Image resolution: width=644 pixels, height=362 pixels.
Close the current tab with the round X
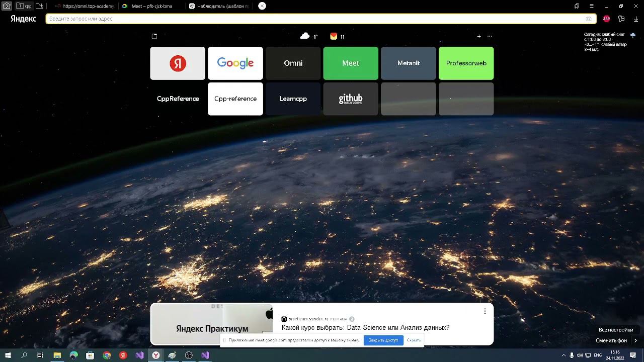click(262, 6)
